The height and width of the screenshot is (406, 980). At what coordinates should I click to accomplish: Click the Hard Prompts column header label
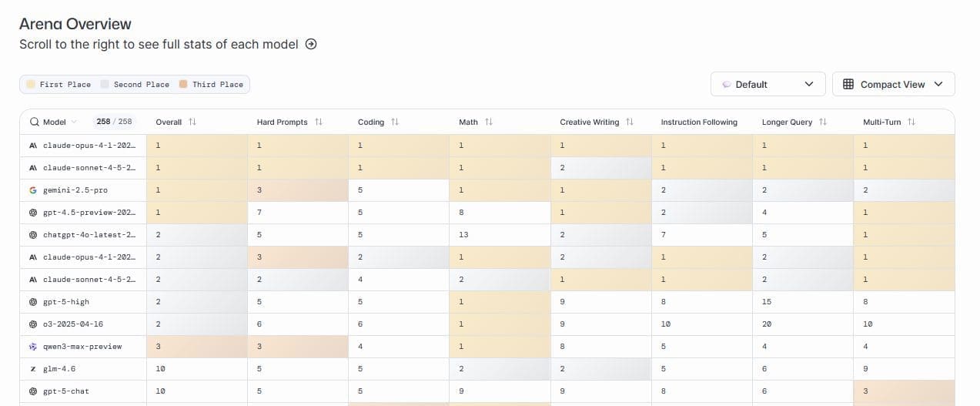[282, 122]
